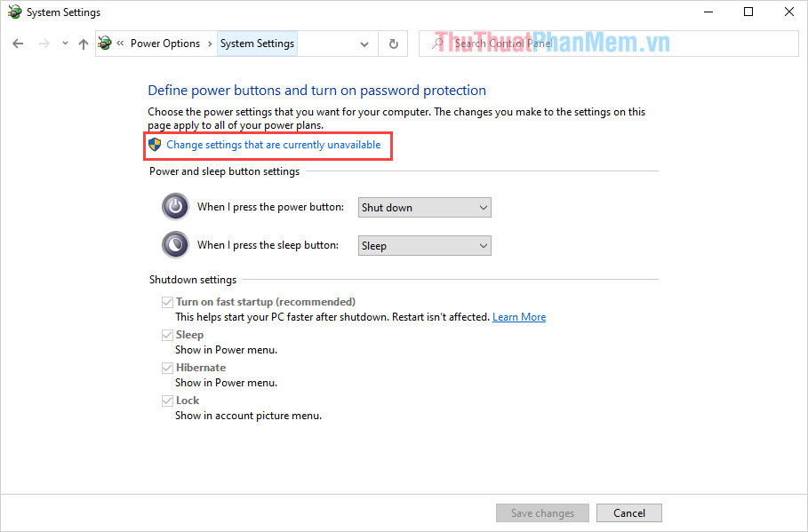Viewport: 808px width, 532px height.
Task: Click the refresh icon
Action: [x=393, y=43]
